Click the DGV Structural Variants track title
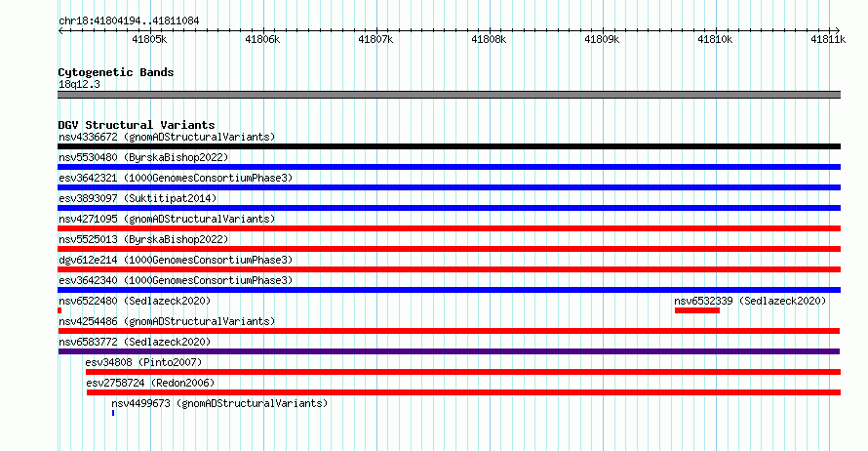The image size is (868, 451). [137, 125]
